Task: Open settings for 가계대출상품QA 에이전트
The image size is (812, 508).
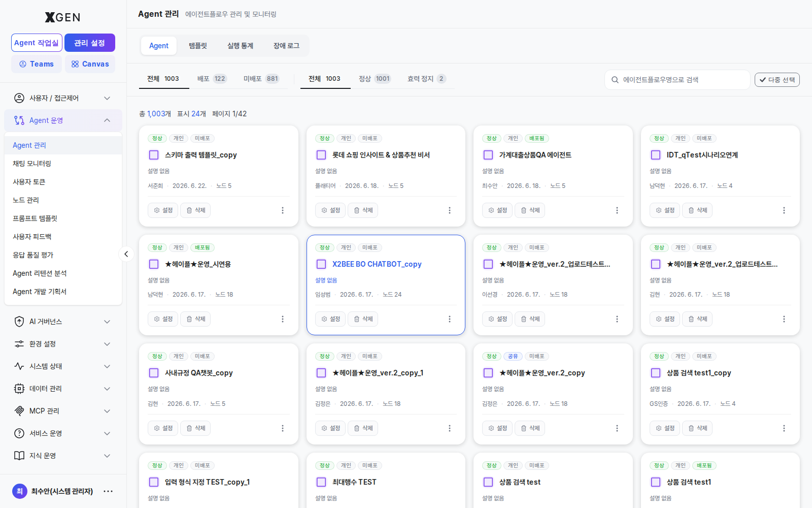Action: point(497,210)
